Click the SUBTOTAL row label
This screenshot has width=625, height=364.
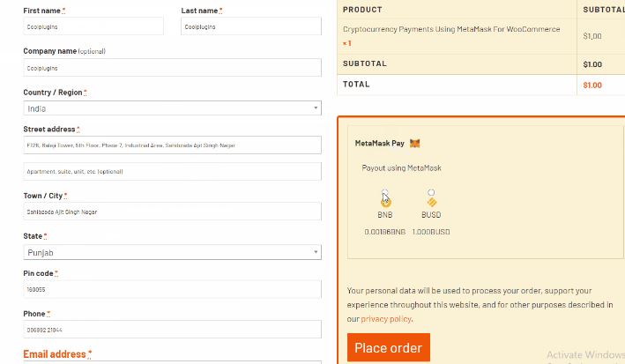coord(365,63)
